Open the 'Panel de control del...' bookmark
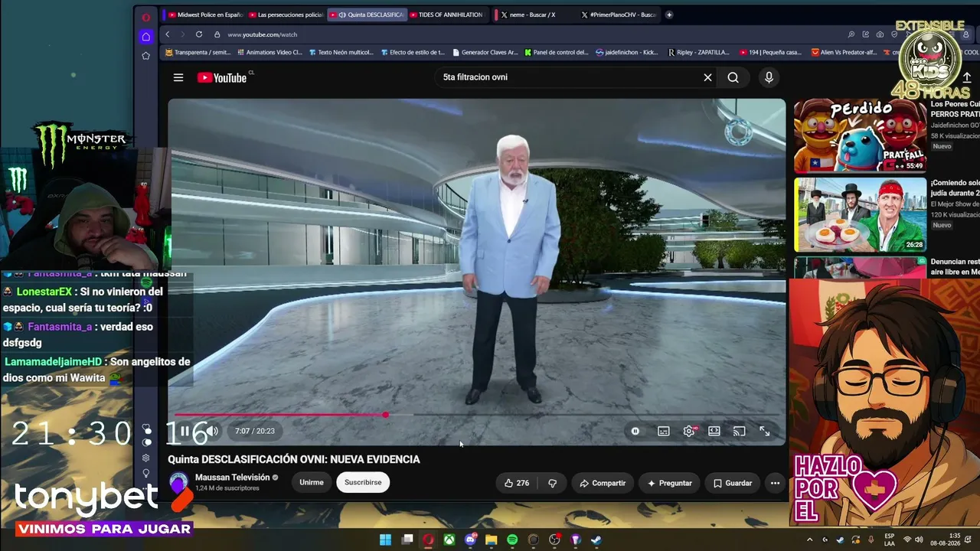The image size is (980, 551). 557,53
